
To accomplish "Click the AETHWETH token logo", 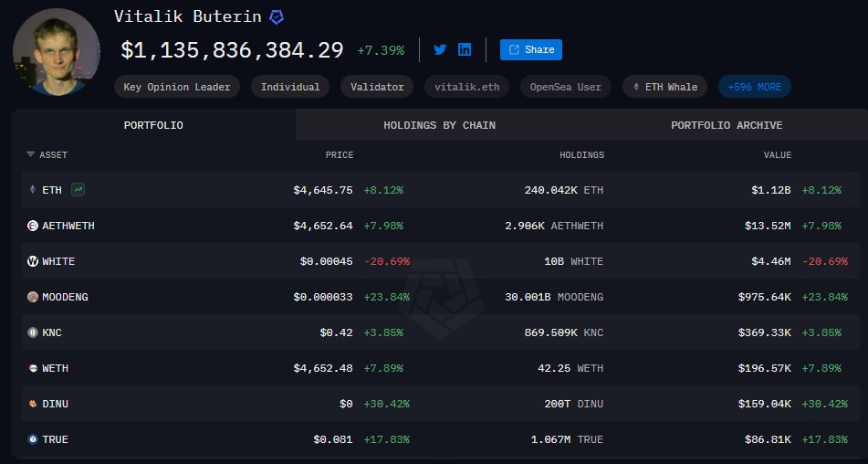I will 33,226.
